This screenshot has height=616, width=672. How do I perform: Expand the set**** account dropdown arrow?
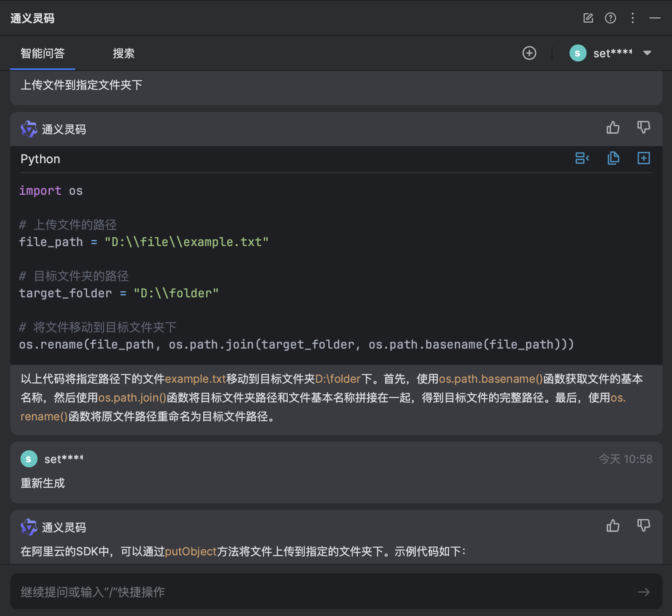[647, 53]
